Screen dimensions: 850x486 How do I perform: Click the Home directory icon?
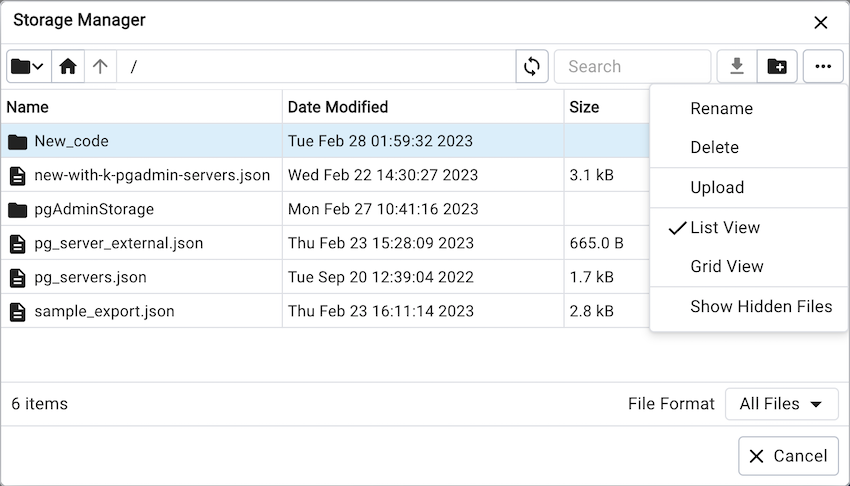point(68,67)
